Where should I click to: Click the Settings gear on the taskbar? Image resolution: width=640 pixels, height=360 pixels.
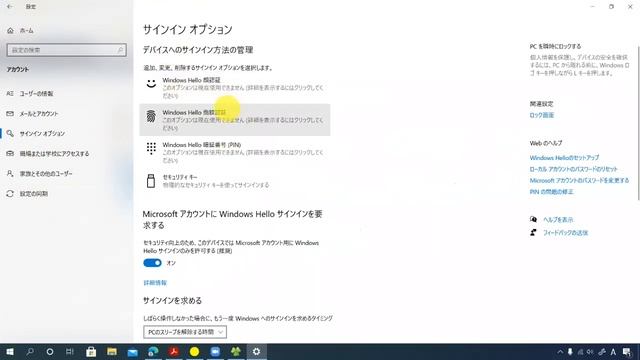[256, 351]
